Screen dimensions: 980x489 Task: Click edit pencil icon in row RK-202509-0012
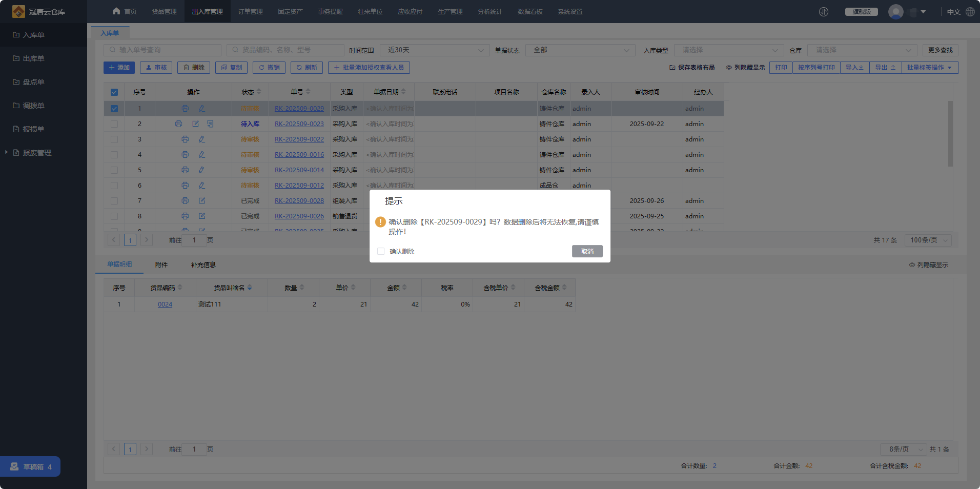pyautogui.click(x=202, y=186)
